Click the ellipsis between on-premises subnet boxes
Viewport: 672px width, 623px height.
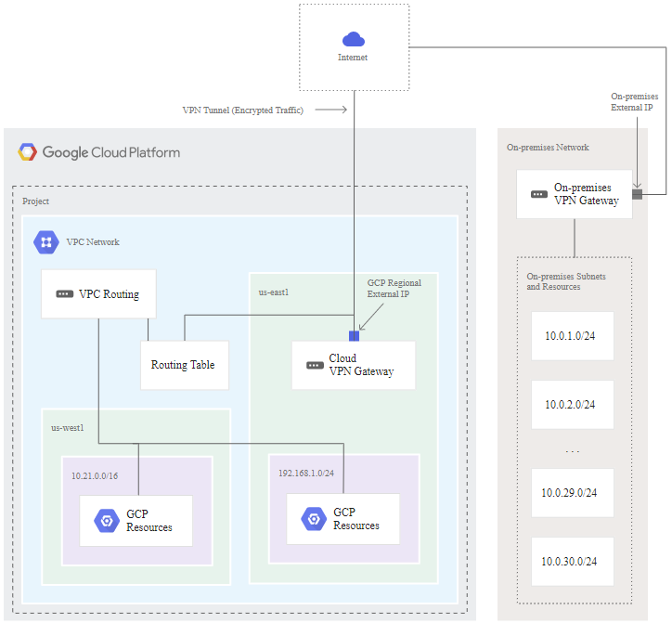tap(573, 451)
